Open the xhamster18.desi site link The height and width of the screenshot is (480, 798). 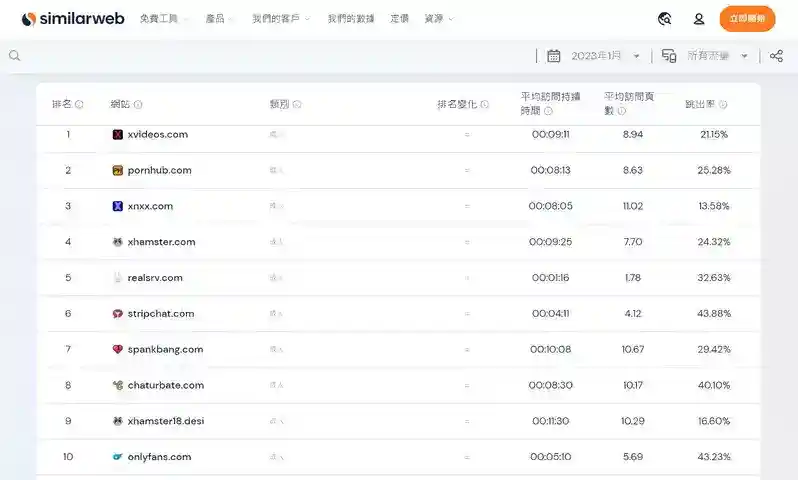tap(166, 421)
